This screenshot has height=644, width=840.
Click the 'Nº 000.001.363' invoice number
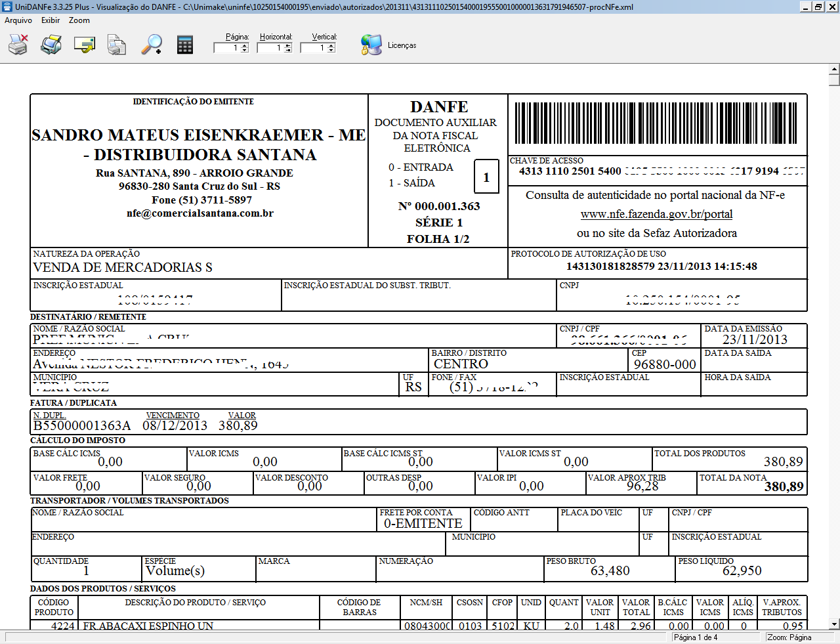click(x=439, y=206)
